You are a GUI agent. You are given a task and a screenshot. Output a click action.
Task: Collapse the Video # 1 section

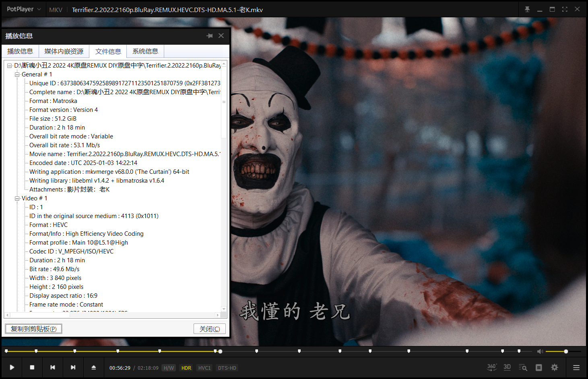[17, 198]
